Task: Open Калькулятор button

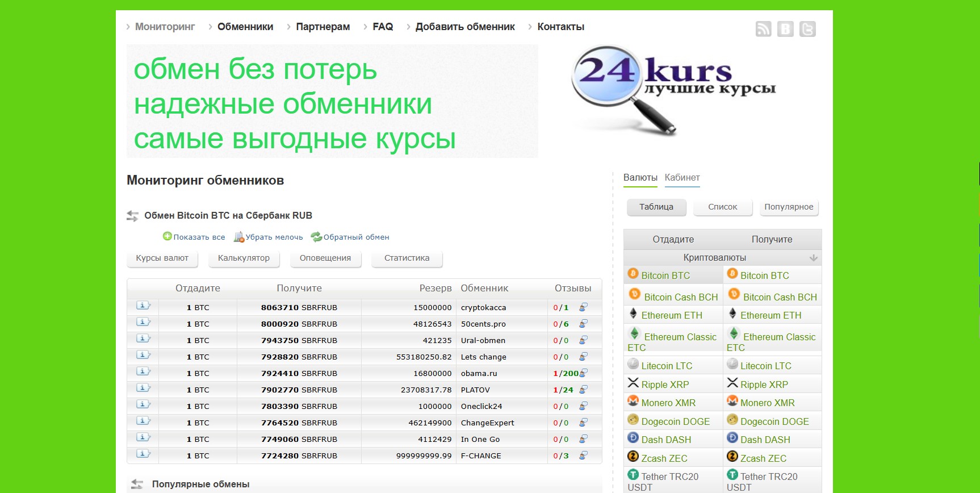Action: (244, 258)
